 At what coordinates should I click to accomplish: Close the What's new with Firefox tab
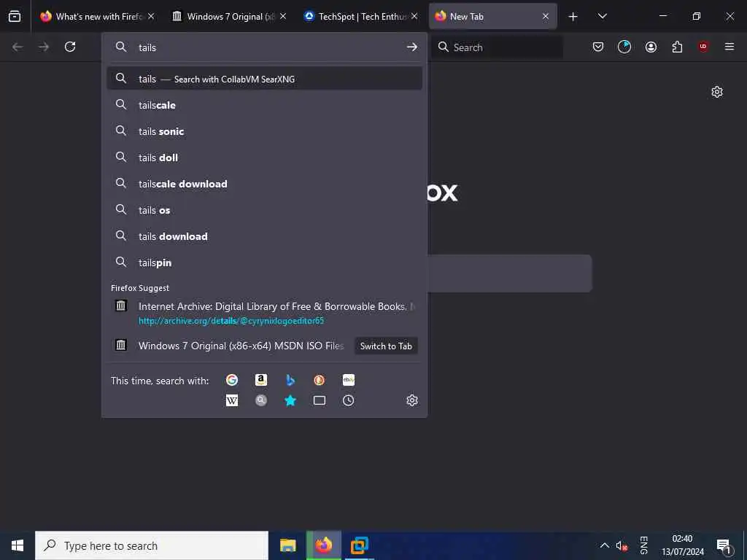click(151, 16)
